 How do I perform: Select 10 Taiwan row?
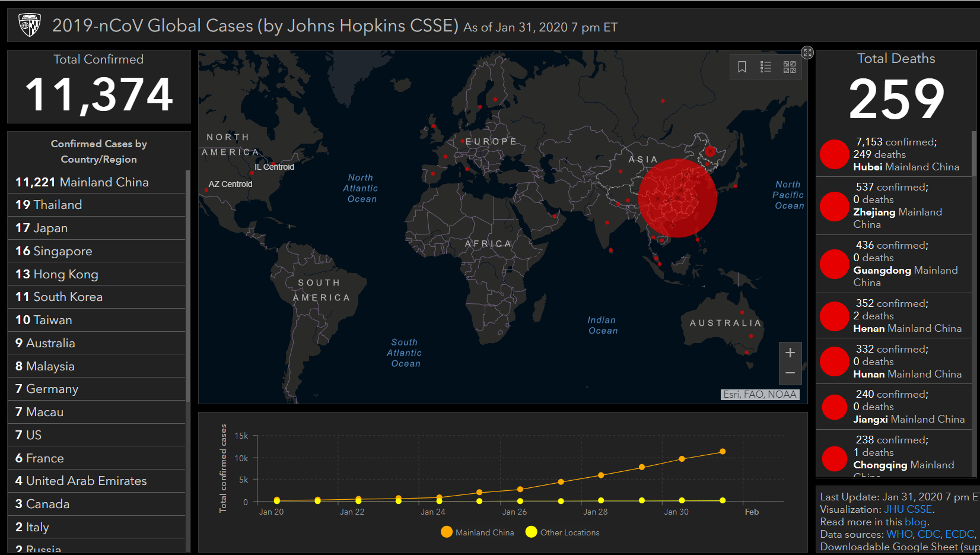[96, 320]
